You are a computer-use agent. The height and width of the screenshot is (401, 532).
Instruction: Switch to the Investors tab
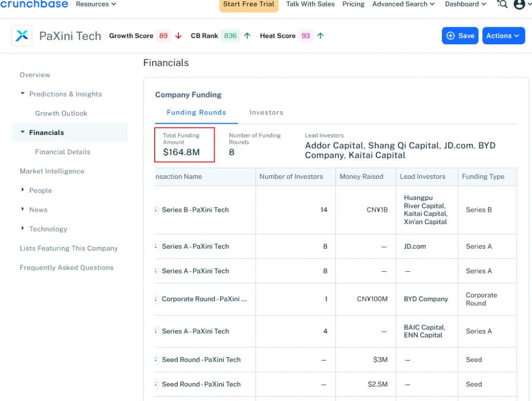point(266,112)
